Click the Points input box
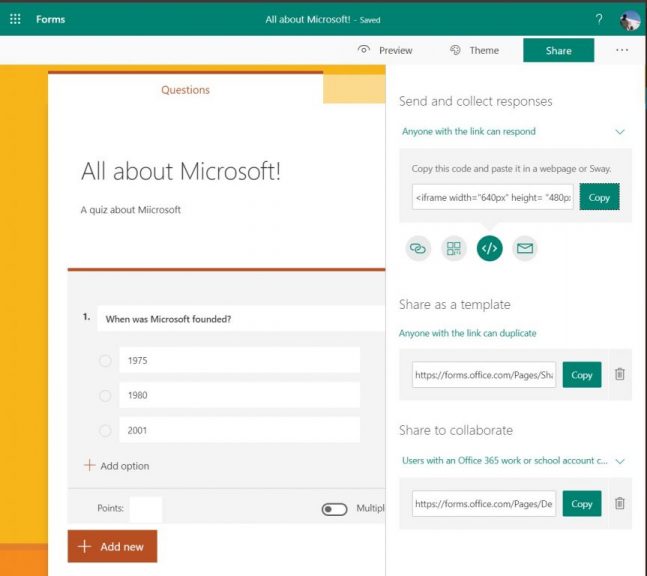This screenshot has height=576, width=647. pyautogui.click(x=146, y=509)
